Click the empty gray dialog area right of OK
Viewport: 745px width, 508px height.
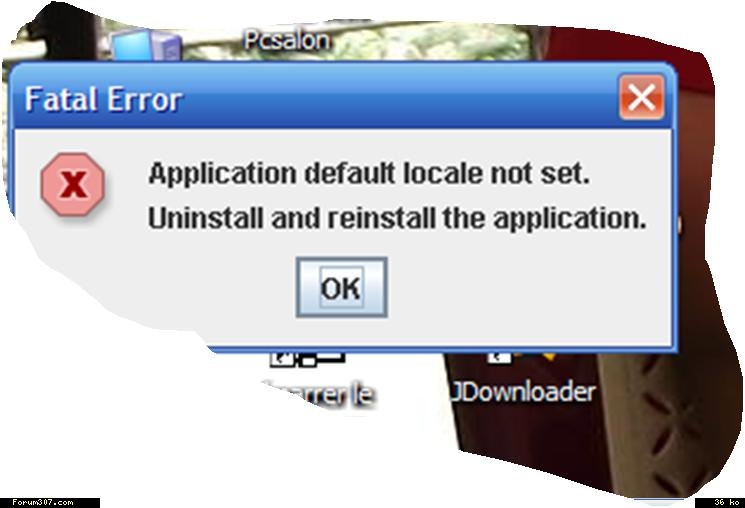(x=523, y=290)
